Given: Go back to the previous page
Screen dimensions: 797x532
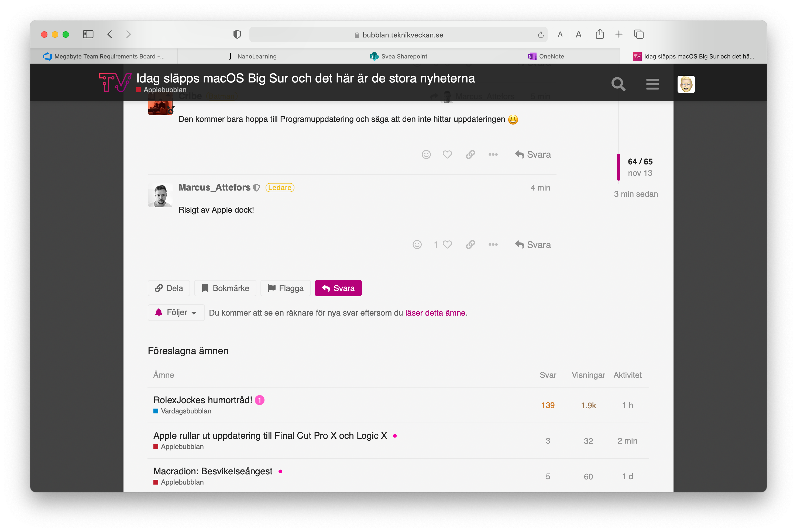Looking at the screenshot, I should point(110,34).
